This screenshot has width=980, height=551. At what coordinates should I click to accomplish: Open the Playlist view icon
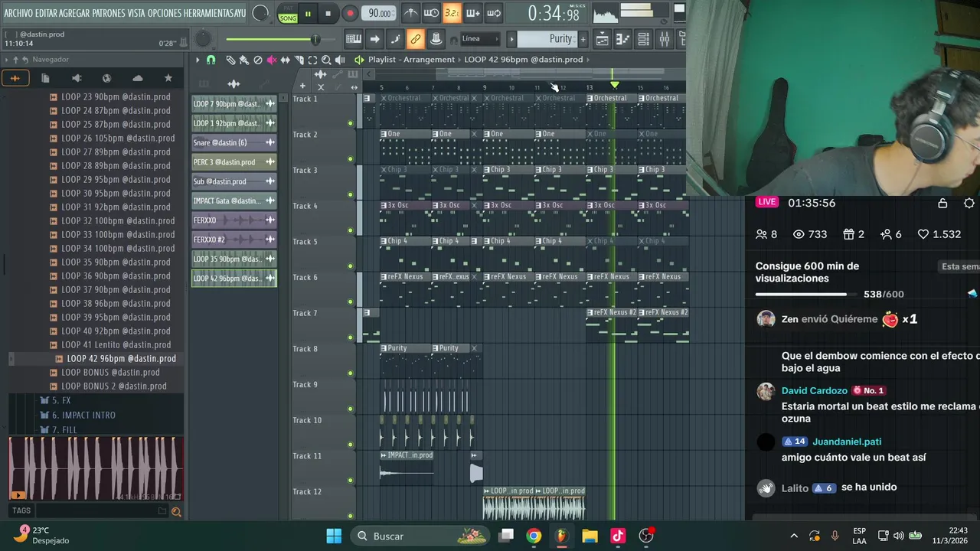click(603, 39)
